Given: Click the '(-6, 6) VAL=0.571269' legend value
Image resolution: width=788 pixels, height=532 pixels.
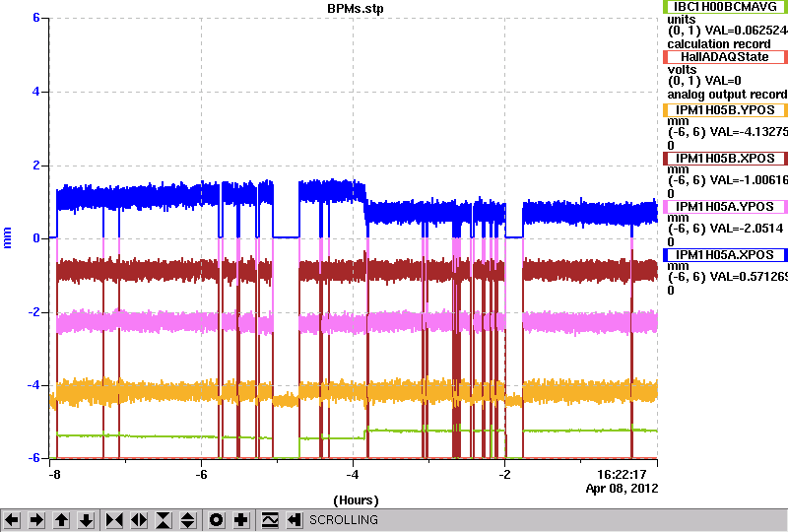Looking at the screenshot, I should pos(727,277).
